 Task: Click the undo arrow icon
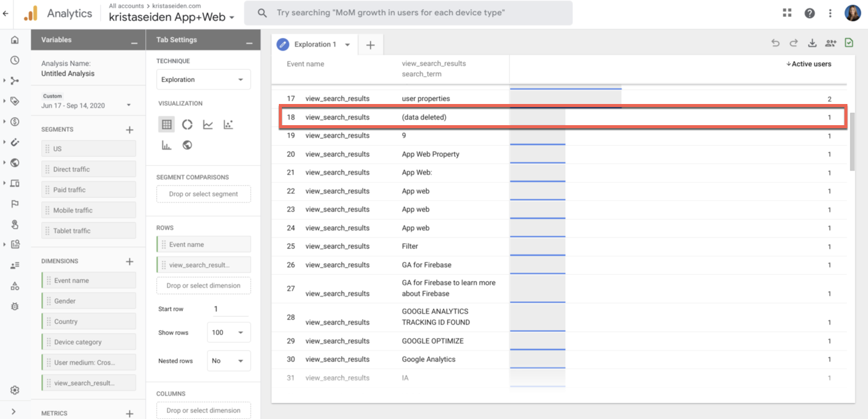click(775, 43)
